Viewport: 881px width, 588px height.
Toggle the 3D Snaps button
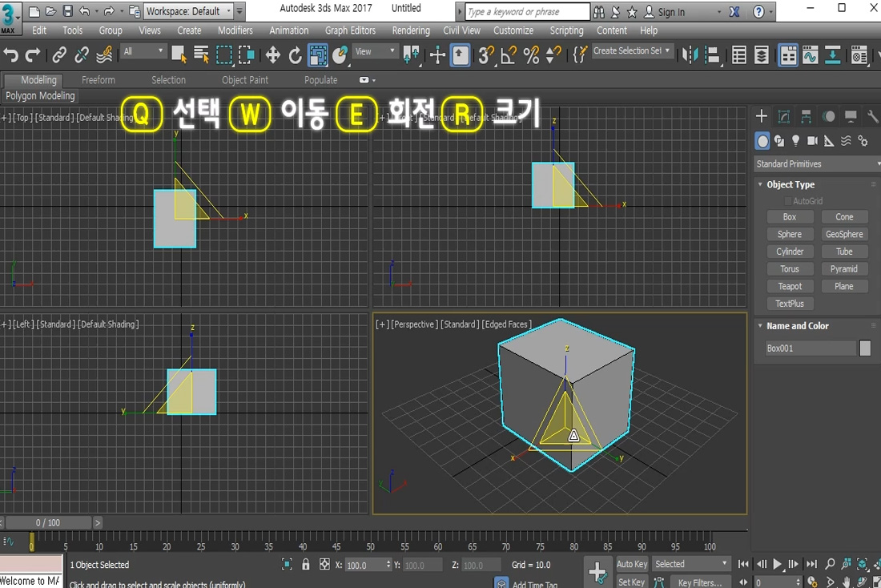point(485,54)
